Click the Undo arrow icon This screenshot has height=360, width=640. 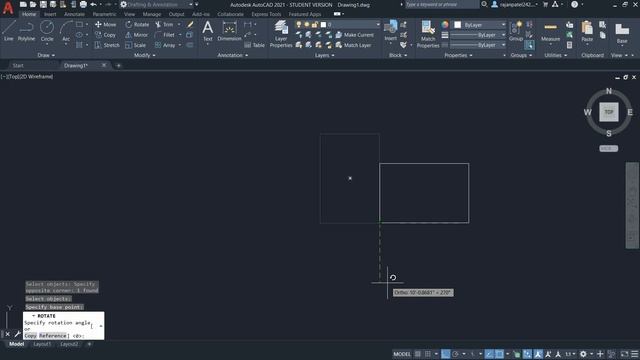point(93,4)
